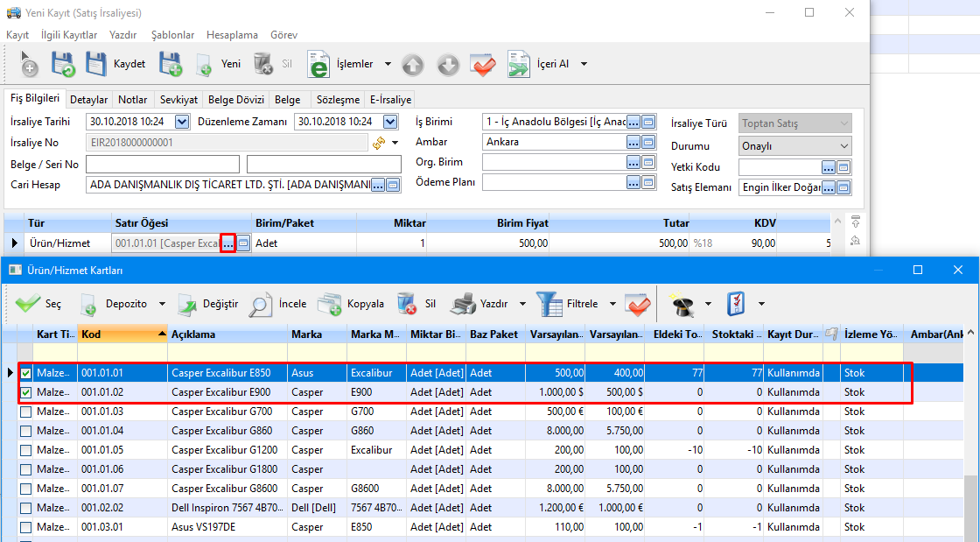The width and height of the screenshot is (980, 542).
Task: Click the Kaydet save icon in toolbar
Action: 95,64
